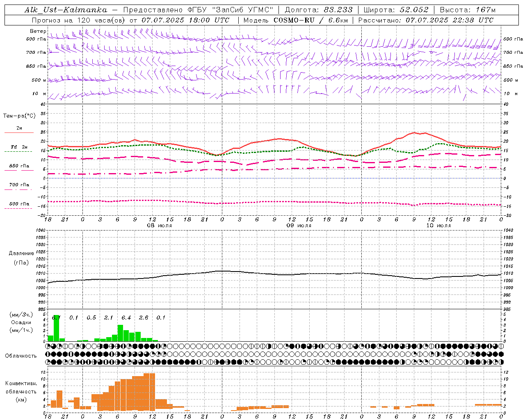The width and height of the screenshot is (525, 420).
Task: Click the tallest green precipitation bar
Action: 56,328
